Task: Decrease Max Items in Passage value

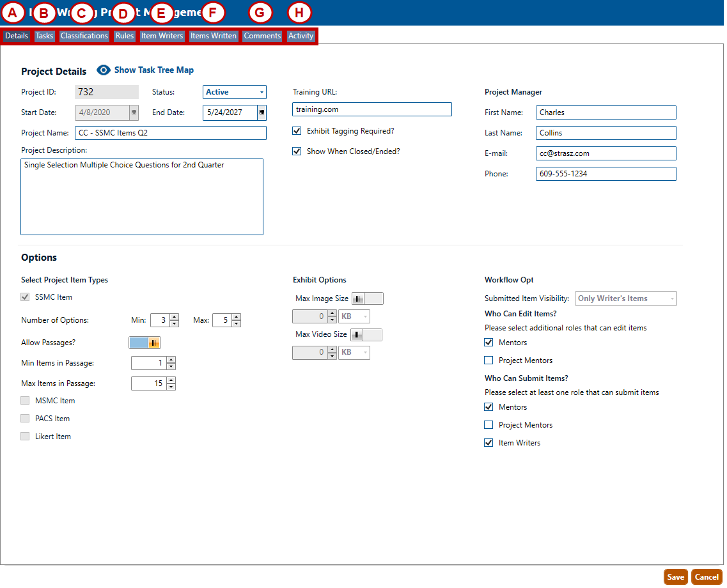Action: (171, 387)
